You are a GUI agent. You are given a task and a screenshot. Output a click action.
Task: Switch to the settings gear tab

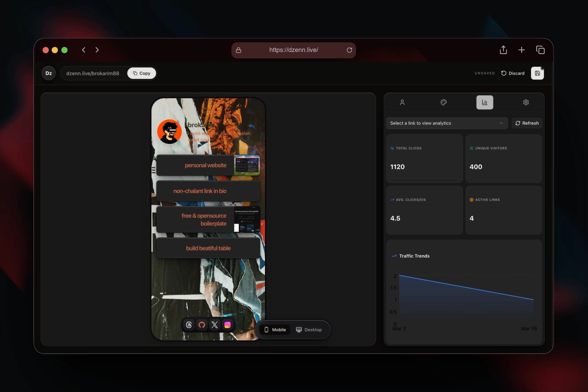[526, 102]
